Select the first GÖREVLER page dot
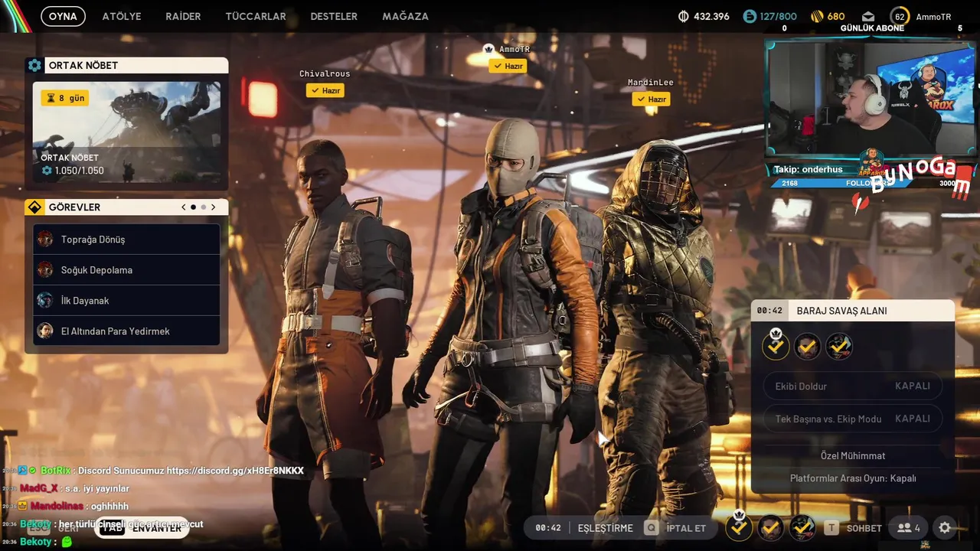980x551 pixels. 193,207
